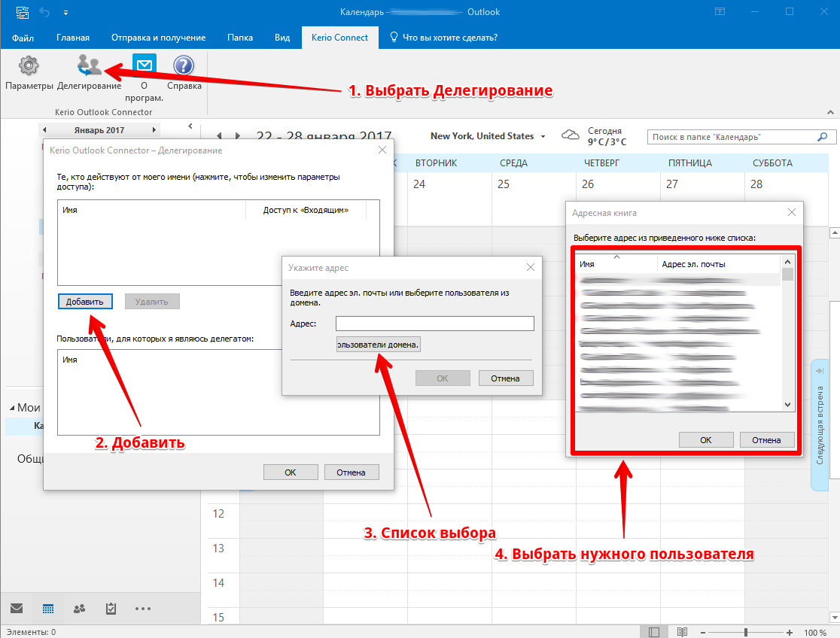Open People view in navigation bar
This screenshot has height=638, width=840.
click(79, 608)
